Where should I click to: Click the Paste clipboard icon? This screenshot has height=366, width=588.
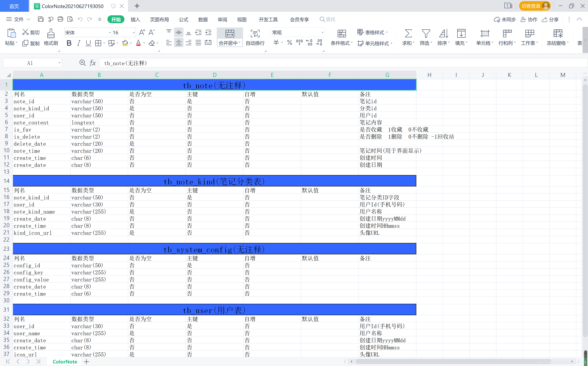coord(11,33)
